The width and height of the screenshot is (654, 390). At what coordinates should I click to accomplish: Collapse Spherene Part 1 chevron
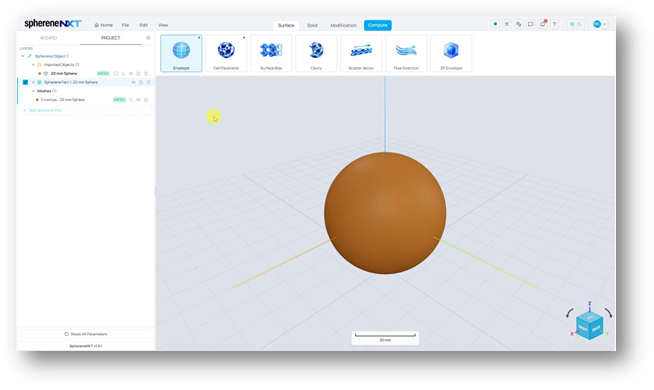(33, 82)
